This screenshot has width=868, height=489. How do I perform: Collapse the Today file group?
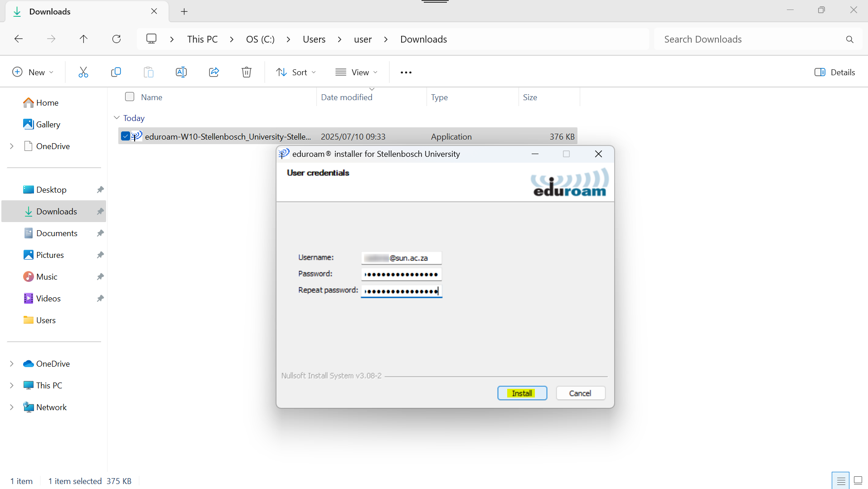point(116,118)
